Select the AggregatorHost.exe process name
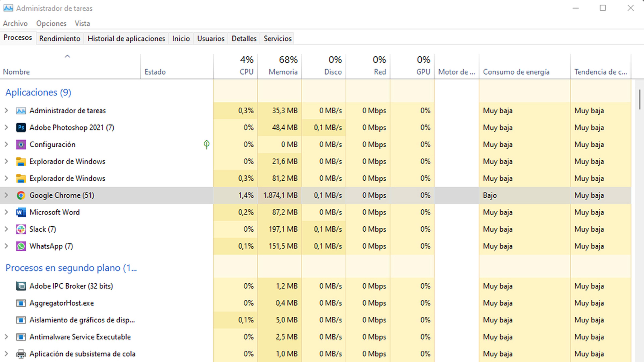This screenshot has height=362, width=644. click(x=62, y=303)
